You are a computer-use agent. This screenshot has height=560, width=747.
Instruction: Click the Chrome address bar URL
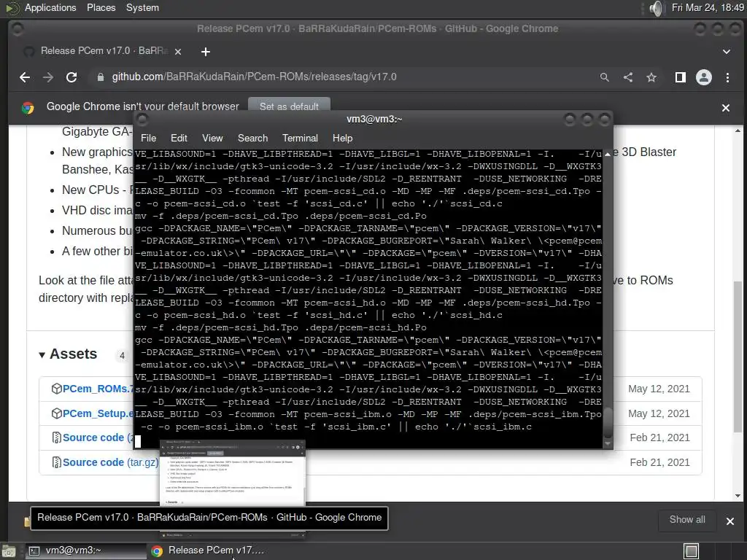[254, 77]
